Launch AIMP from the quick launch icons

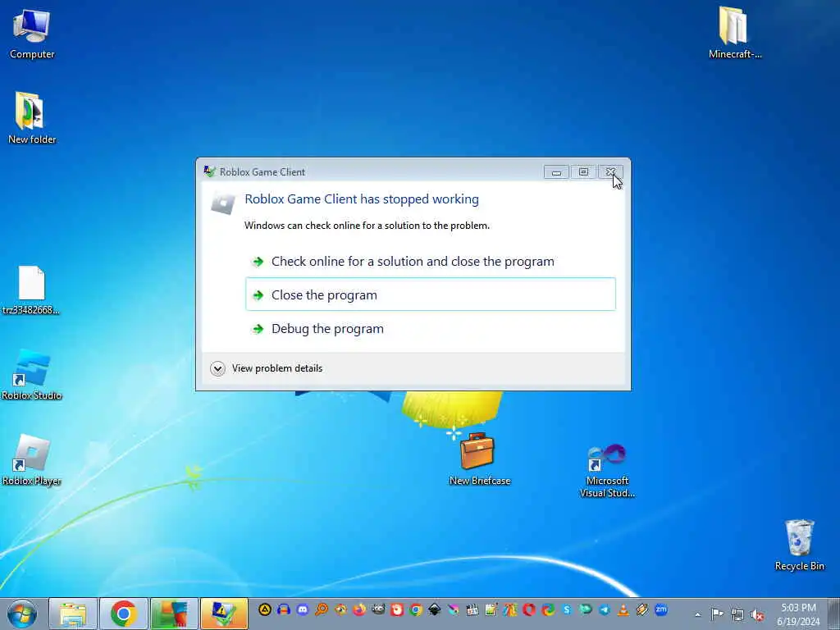pos(265,609)
